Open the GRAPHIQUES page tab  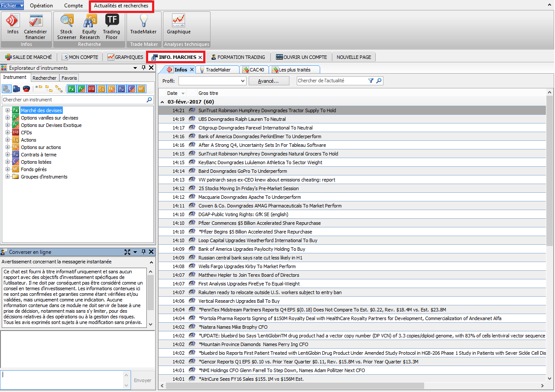[125, 57]
